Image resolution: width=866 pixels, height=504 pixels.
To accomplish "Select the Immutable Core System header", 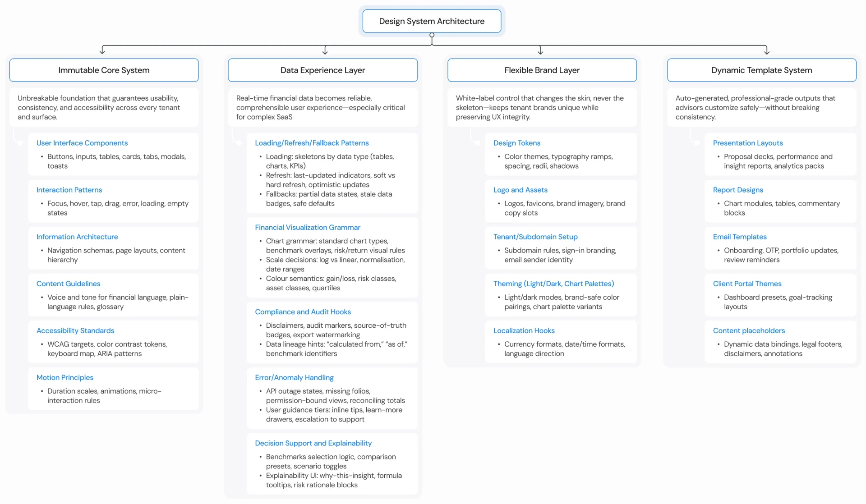I will pyautogui.click(x=104, y=70).
